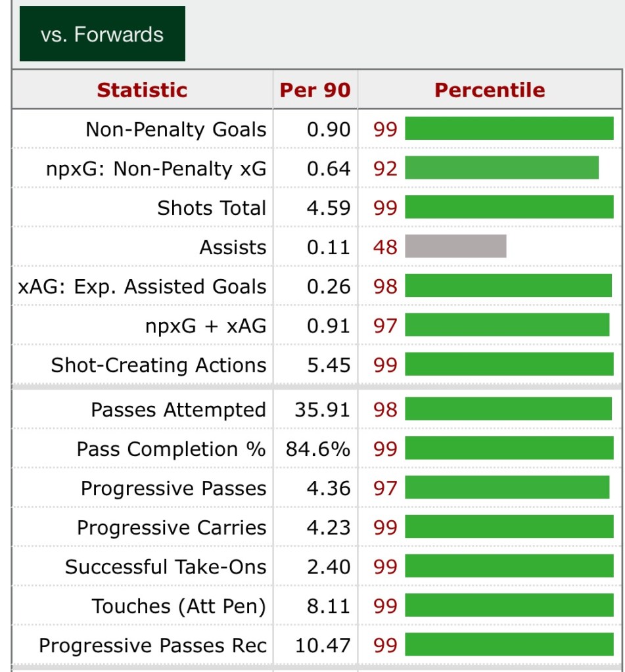The height and width of the screenshot is (672, 625).
Task: Click the 0.90 Non-Penalty Goals value
Action: [x=329, y=129]
